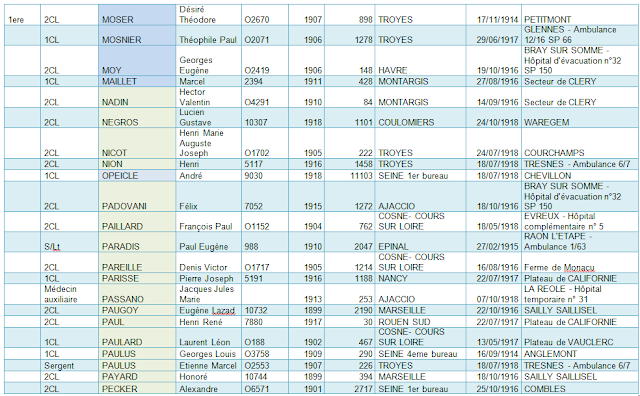The image size is (640, 396).
Task: Click the PAULARD name cell
Action: click(x=137, y=337)
